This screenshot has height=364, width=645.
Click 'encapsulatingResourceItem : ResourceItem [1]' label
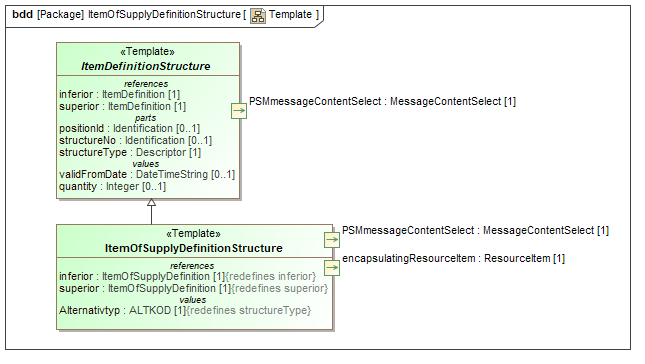click(453, 259)
